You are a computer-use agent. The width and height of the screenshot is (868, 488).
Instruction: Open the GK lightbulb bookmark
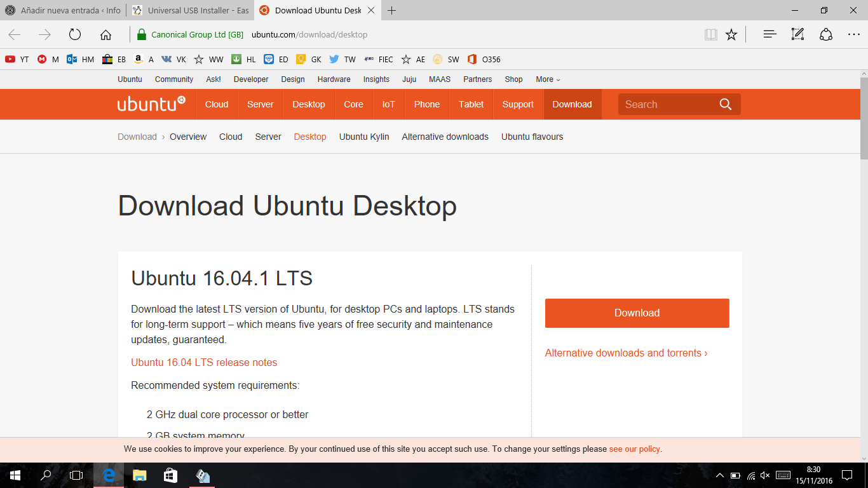click(x=309, y=59)
